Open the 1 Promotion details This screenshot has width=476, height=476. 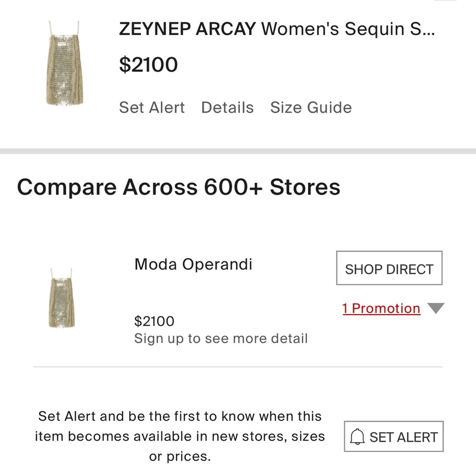click(380, 308)
